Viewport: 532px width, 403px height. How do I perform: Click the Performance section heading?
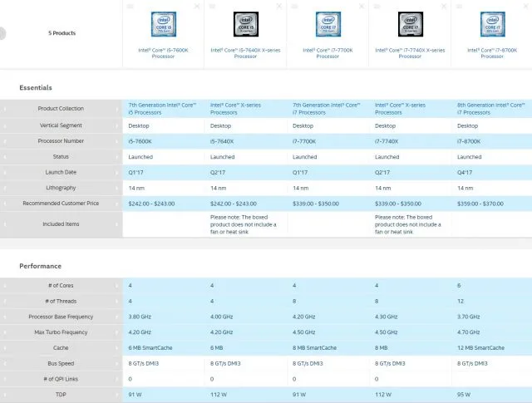click(x=41, y=266)
